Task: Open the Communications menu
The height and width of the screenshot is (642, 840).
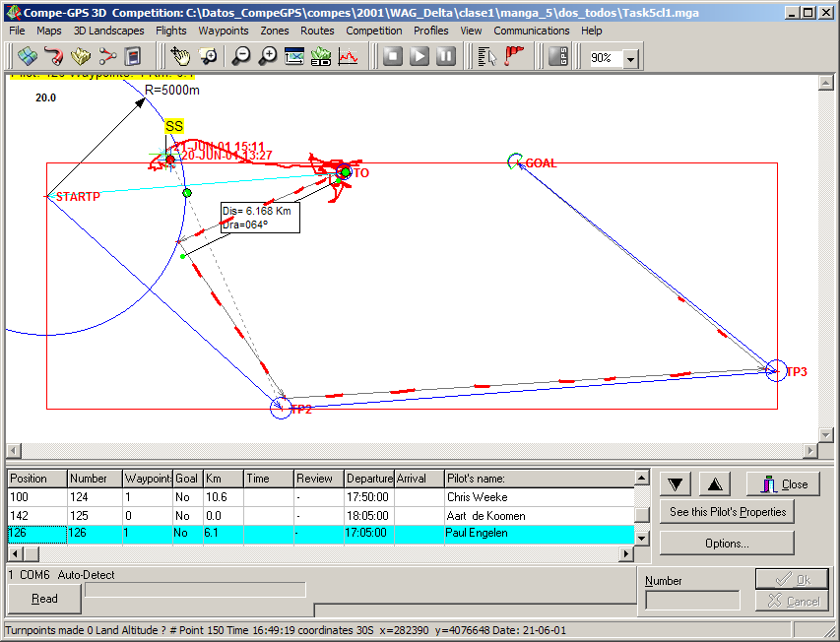Action: (x=532, y=31)
